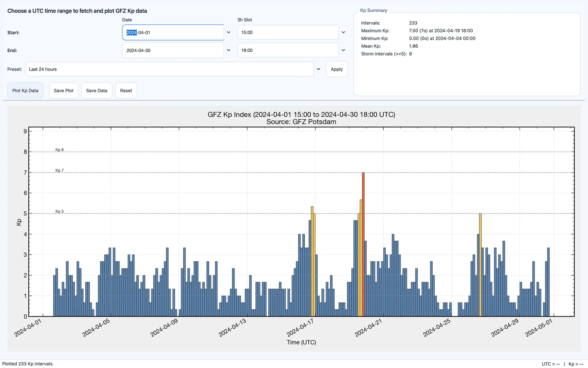Select the Start slot 15:00 combo box
588x368 pixels.
click(x=288, y=32)
